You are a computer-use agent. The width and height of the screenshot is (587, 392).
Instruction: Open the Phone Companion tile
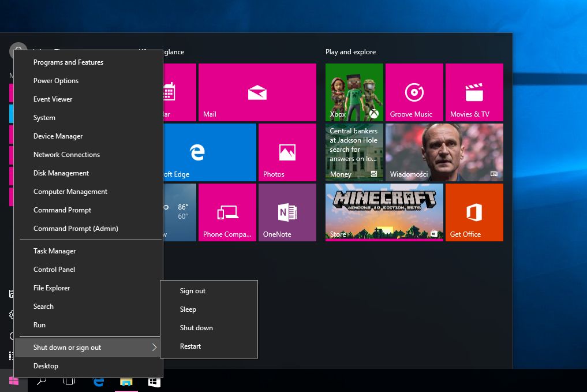point(227,212)
